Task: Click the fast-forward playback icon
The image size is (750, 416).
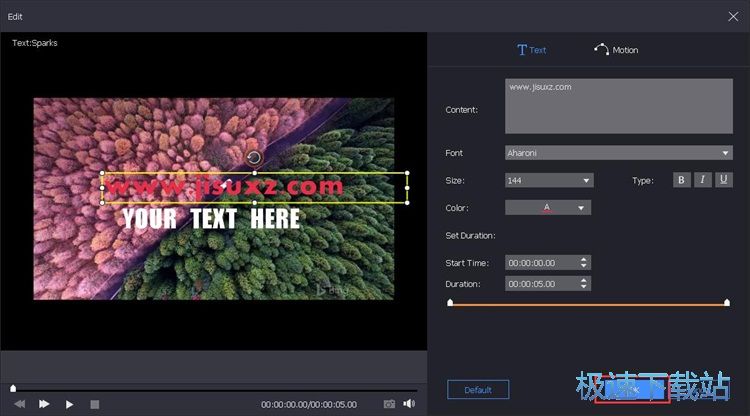Action: click(x=44, y=404)
